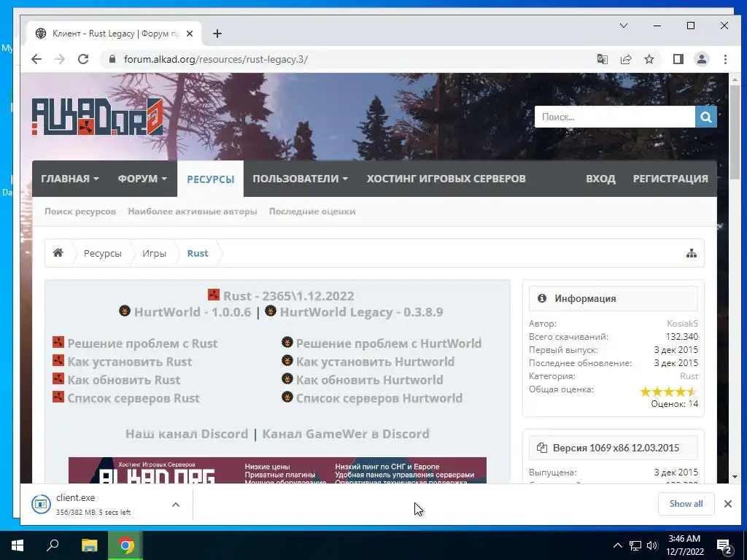The height and width of the screenshot is (560, 747).
Task: Click Show all downloads
Action: pyautogui.click(x=686, y=504)
